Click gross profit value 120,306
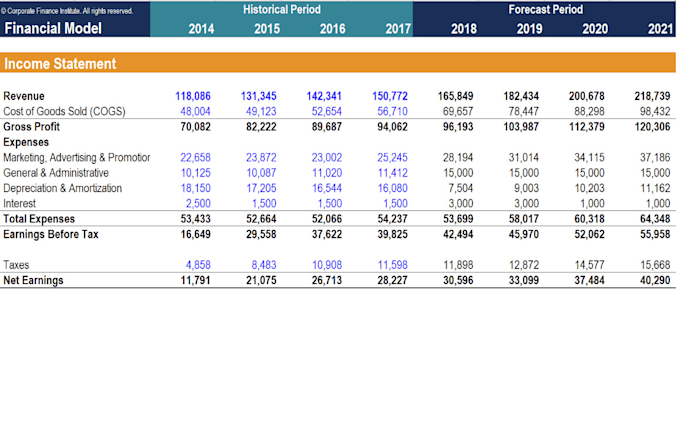The height and width of the screenshot is (422, 680). [653, 127]
